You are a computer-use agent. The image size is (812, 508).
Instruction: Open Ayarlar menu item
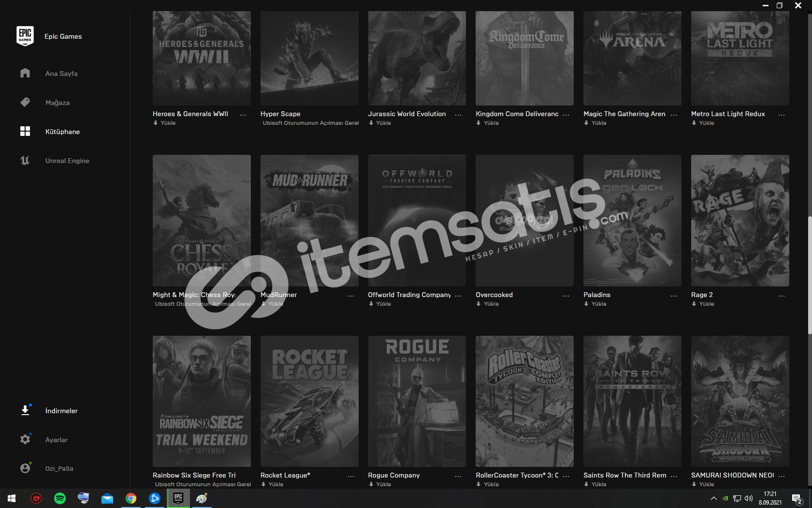(57, 440)
